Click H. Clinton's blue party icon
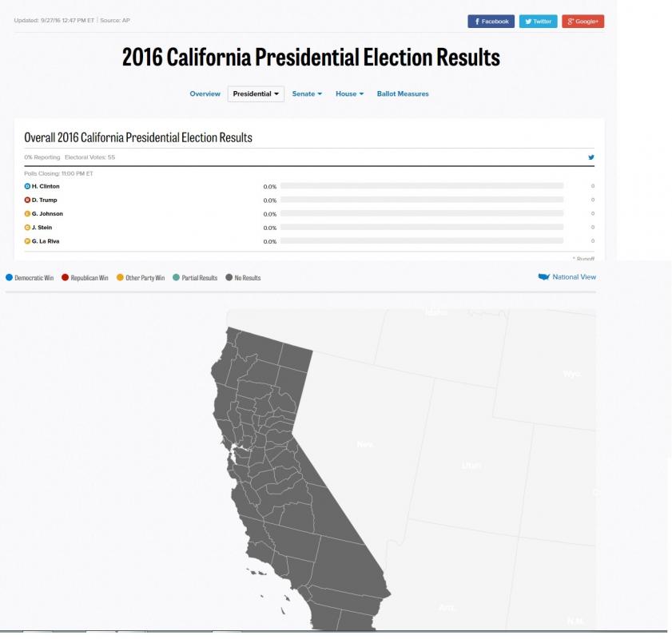Viewport: 672px width, 639px height. [27, 186]
